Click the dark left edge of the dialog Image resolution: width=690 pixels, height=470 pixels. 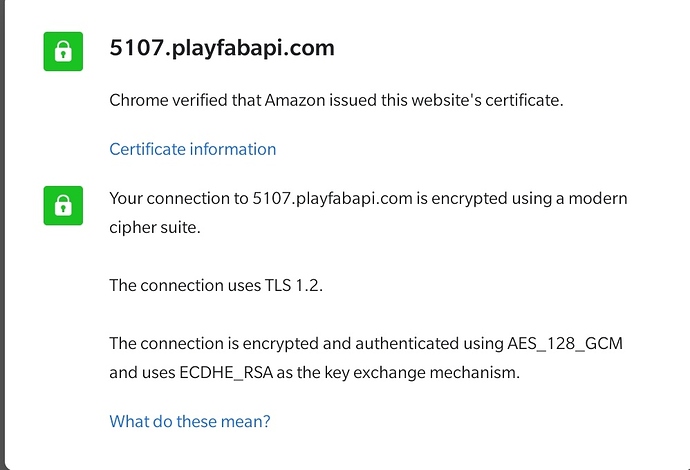[2, 235]
